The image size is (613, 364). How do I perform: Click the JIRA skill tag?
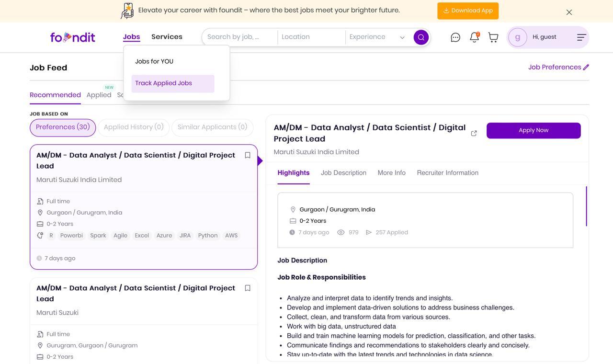[185, 236]
